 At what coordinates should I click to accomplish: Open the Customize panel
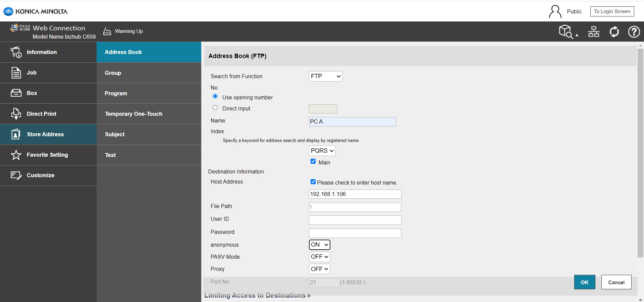click(x=41, y=175)
